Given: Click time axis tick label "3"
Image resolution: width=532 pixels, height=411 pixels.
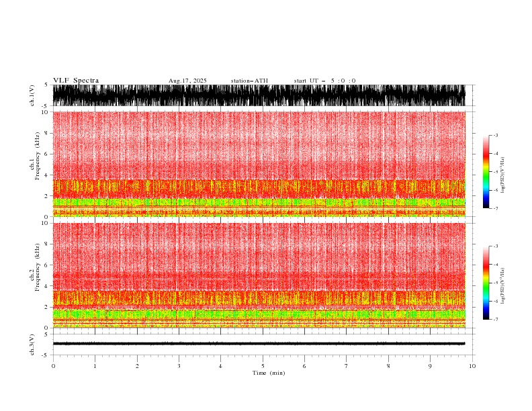Looking at the screenshot, I should pos(179,366).
